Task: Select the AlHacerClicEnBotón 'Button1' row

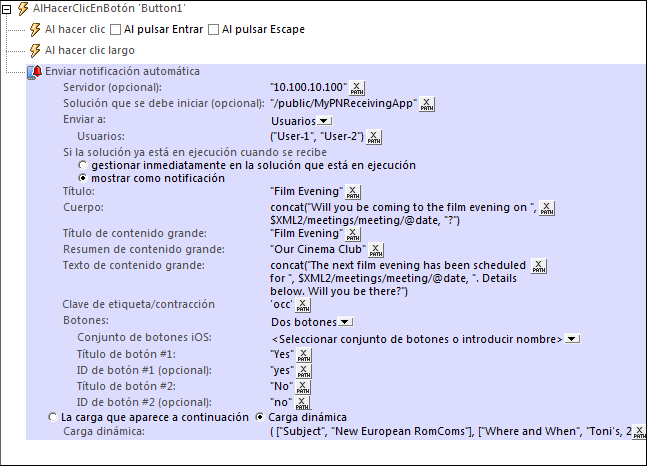Action: (109, 8)
